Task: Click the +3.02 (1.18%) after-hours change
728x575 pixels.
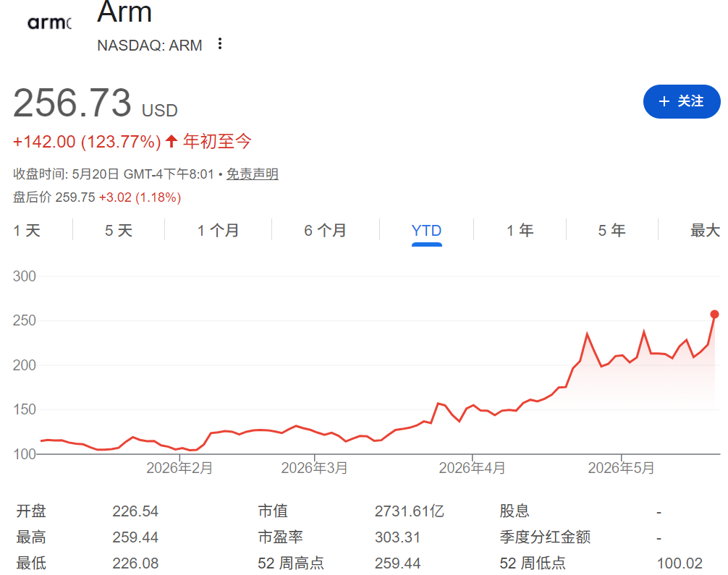Action: click(x=140, y=197)
